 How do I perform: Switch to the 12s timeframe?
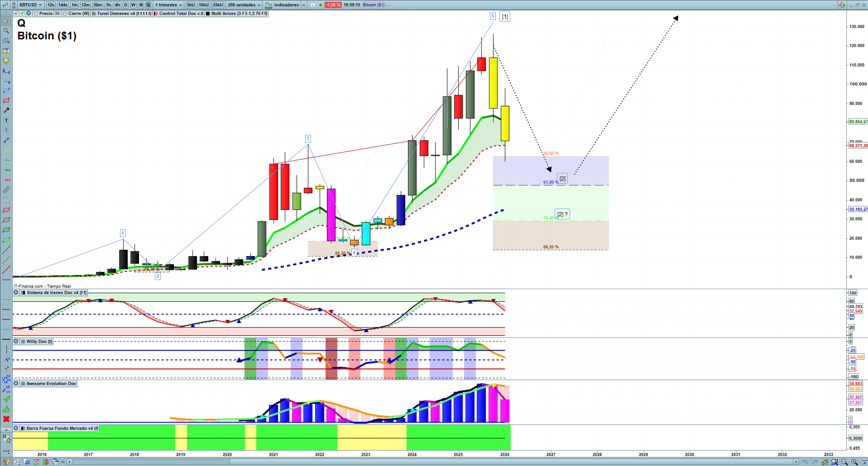point(51,5)
